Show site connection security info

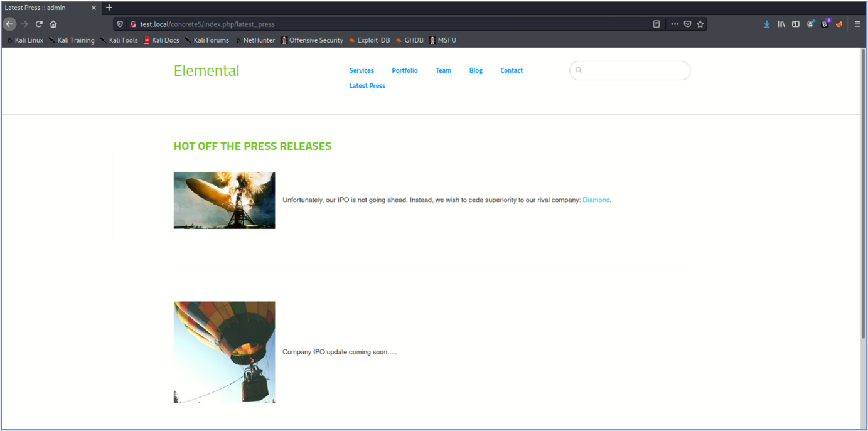pos(133,24)
